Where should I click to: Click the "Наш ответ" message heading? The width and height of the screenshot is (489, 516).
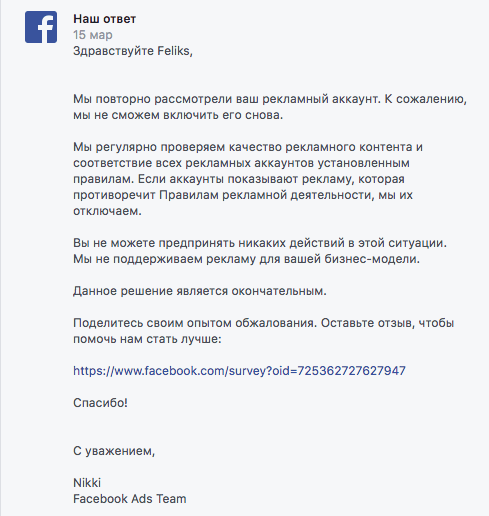tap(104, 19)
